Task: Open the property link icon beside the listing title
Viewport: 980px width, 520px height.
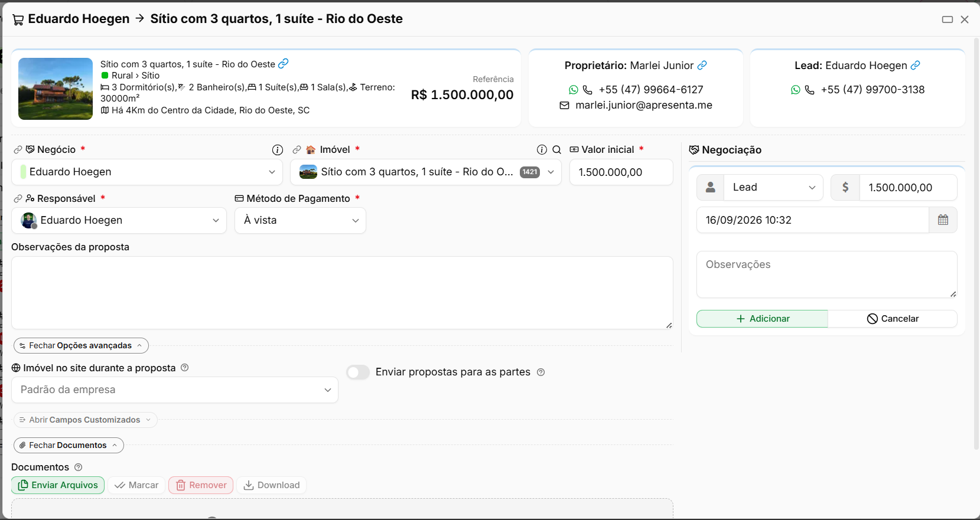Action: click(284, 63)
